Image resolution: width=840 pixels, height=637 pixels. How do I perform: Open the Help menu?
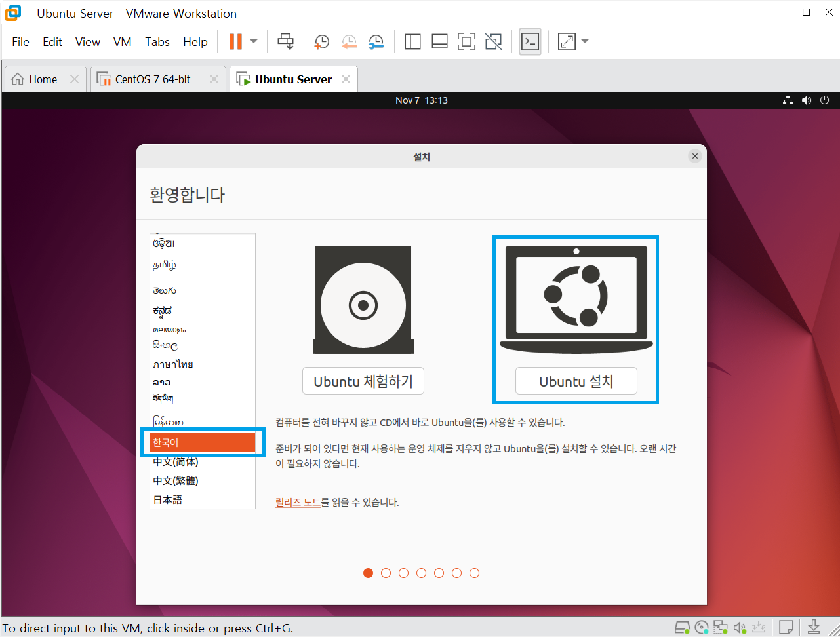click(195, 42)
